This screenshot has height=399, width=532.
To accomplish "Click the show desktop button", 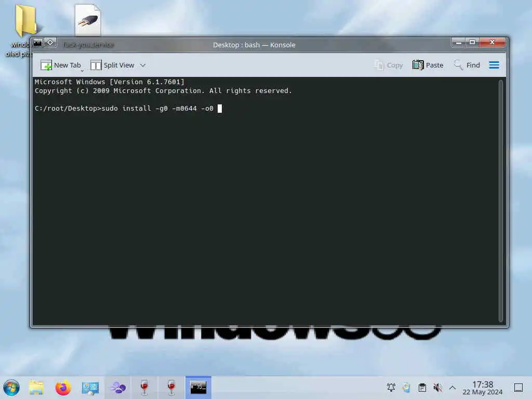I will [x=518, y=387].
